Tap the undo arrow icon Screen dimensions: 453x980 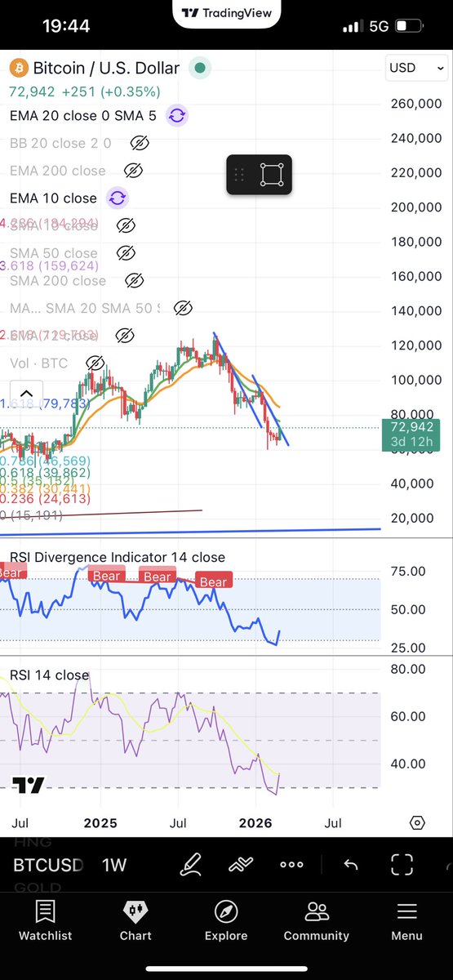(x=350, y=865)
